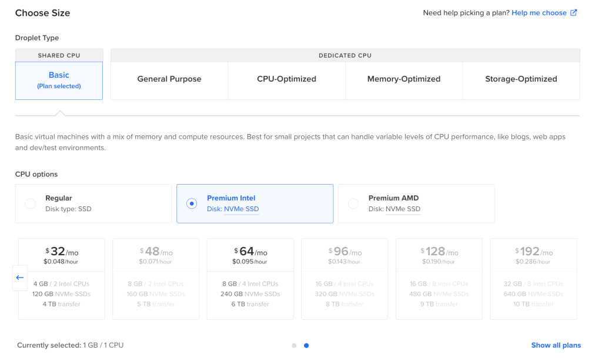Viewport: 602px width, 364px height.
Task: Switch to the Basic droplet type tab
Action: (59, 81)
